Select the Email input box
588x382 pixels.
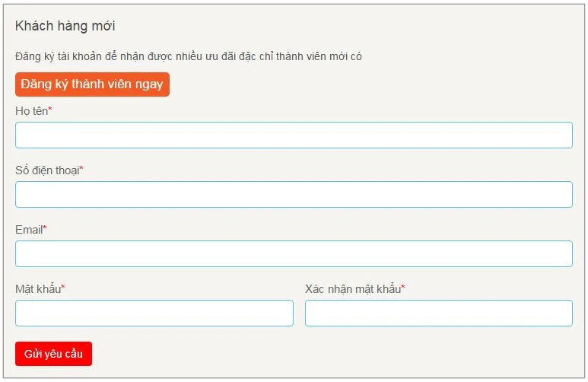[294, 254]
